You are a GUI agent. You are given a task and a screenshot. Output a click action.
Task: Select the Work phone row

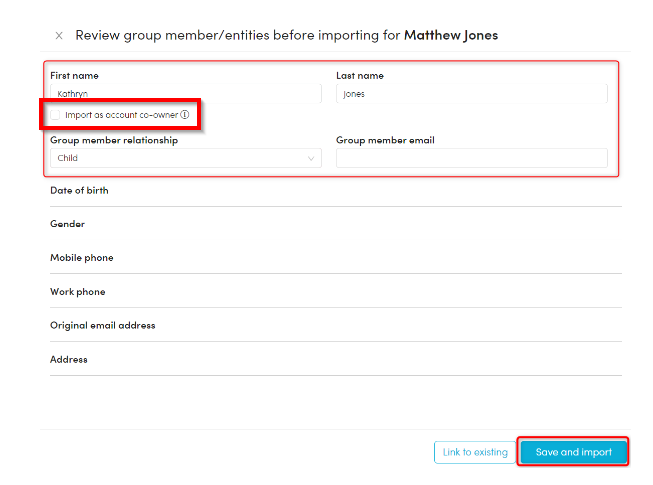click(335, 292)
